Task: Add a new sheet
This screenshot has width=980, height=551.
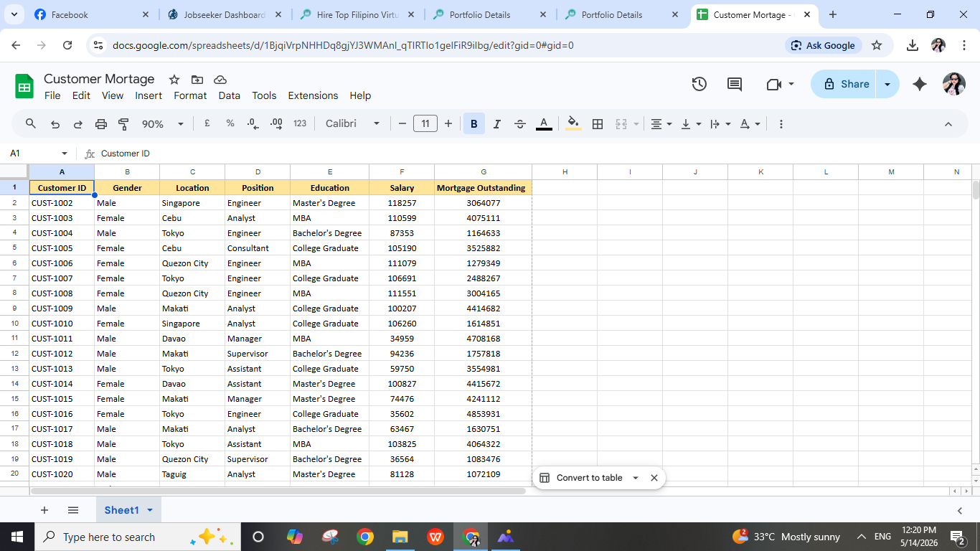Action: 44,510
